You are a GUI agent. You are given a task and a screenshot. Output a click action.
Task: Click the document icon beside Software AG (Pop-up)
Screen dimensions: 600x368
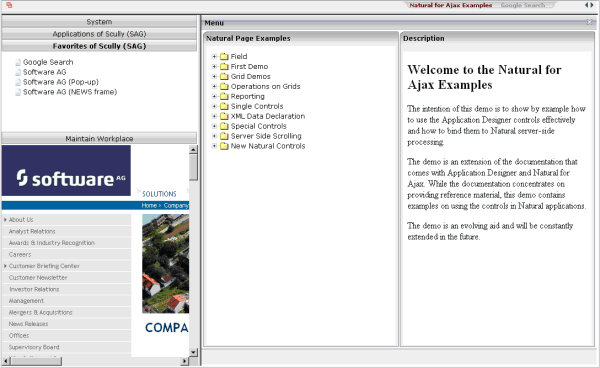click(18, 82)
